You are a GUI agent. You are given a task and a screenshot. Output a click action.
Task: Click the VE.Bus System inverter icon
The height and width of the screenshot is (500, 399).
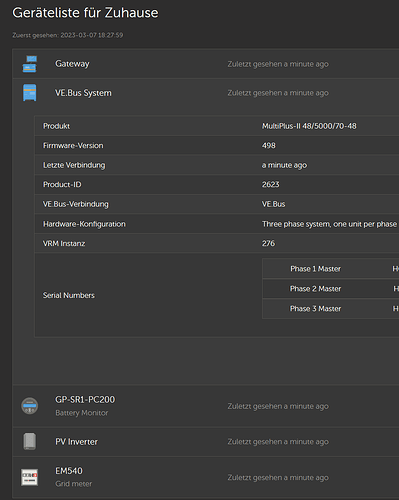tap(30, 93)
